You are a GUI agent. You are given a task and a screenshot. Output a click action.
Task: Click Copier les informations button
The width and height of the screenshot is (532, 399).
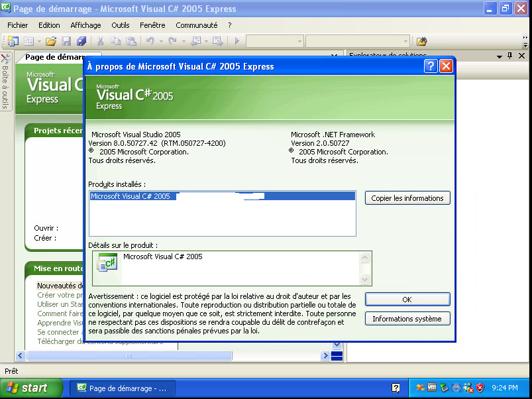407,198
